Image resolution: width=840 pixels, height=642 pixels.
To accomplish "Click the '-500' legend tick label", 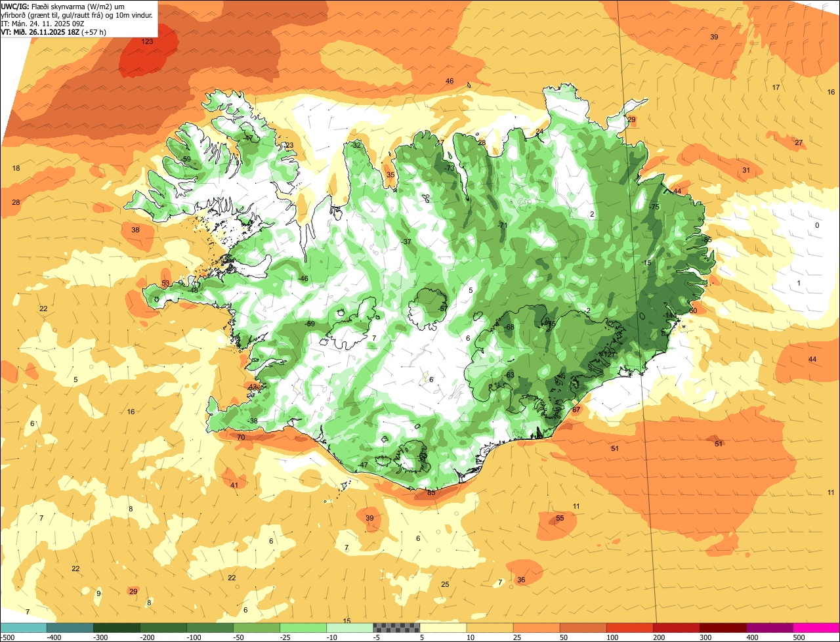I will (8, 637).
